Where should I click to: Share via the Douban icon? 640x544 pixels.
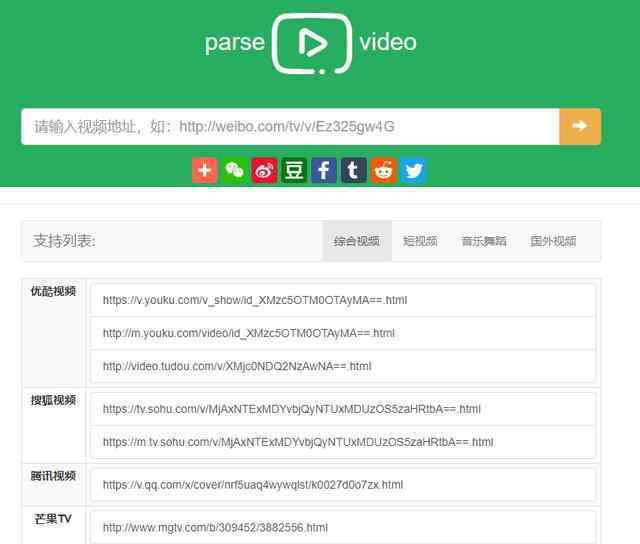(x=294, y=170)
